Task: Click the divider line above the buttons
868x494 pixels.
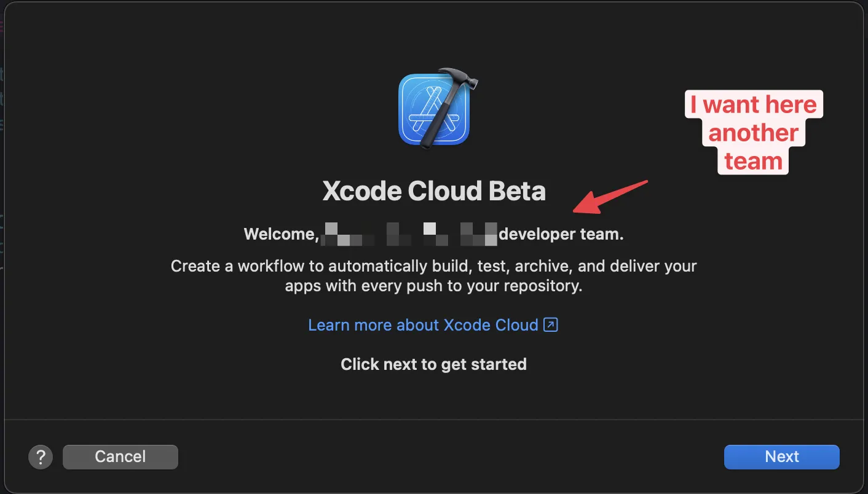Action: 433,420
